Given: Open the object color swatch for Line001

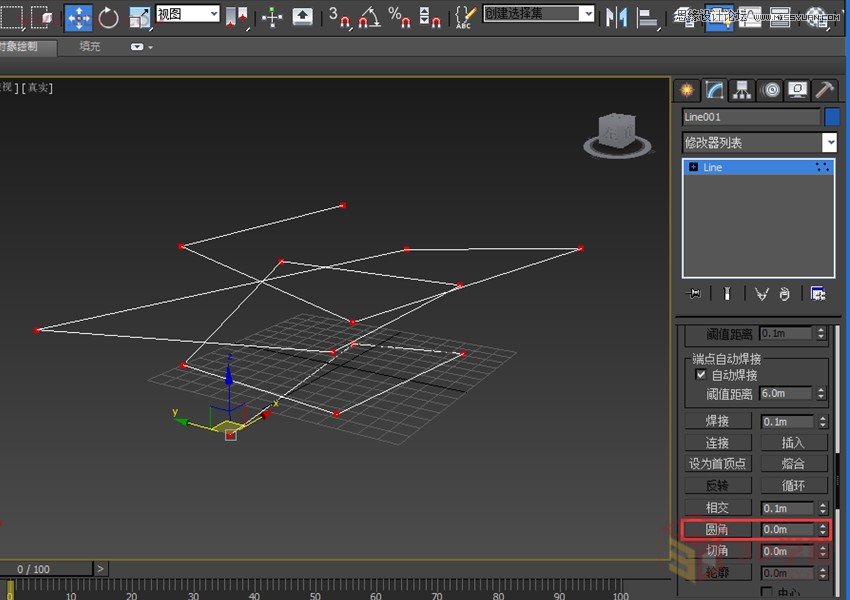Looking at the screenshot, I should (834, 117).
